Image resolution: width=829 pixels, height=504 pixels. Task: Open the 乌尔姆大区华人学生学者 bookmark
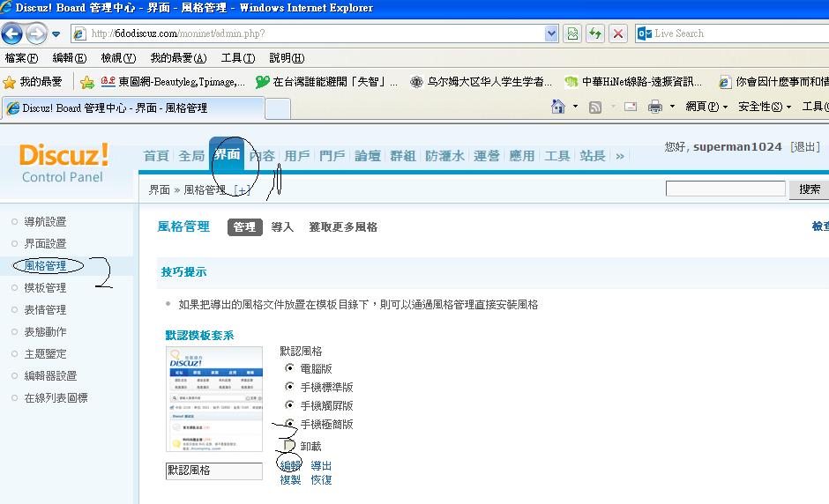pos(482,82)
